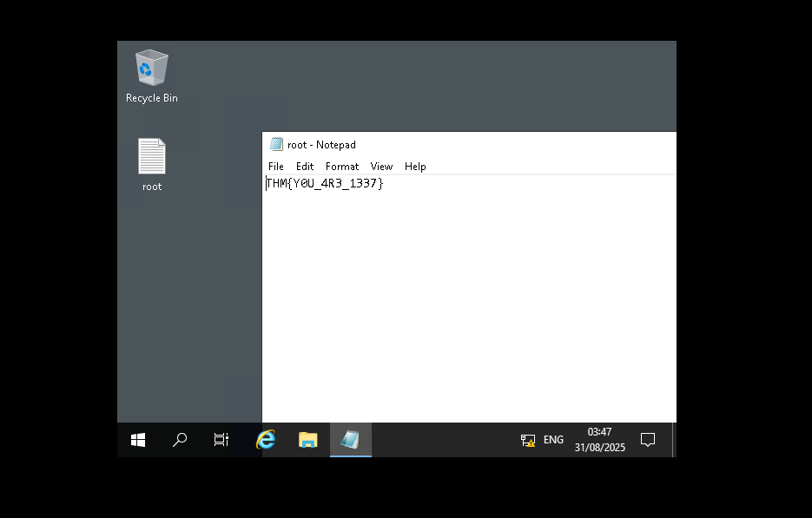812x518 pixels.
Task: Click the THM flag text line
Action: click(x=325, y=184)
